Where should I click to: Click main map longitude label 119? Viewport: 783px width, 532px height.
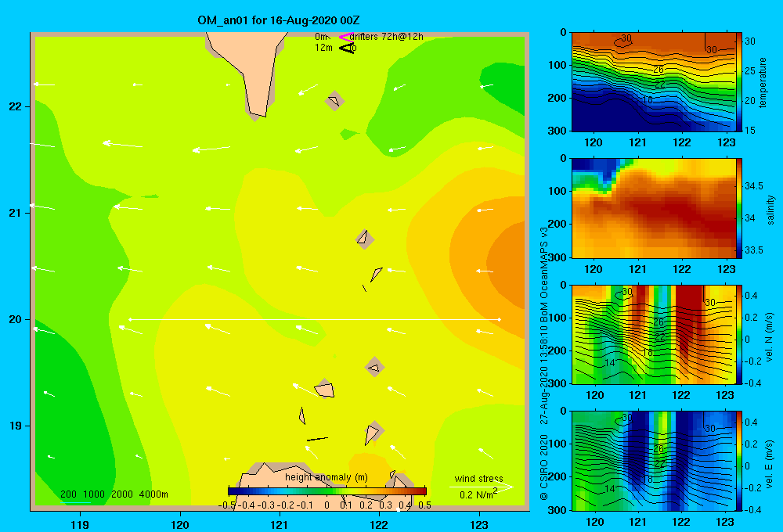pos(81,524)
